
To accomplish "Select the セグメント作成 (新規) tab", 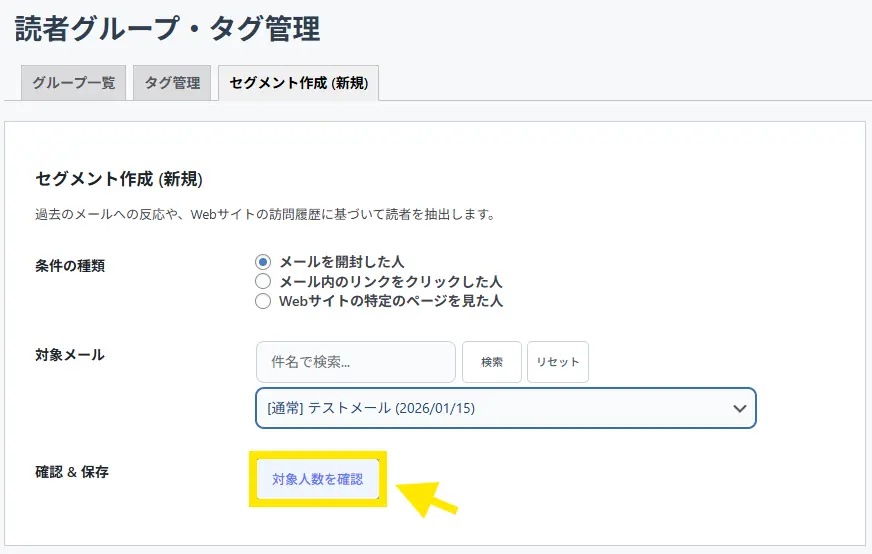I will 298,83.
